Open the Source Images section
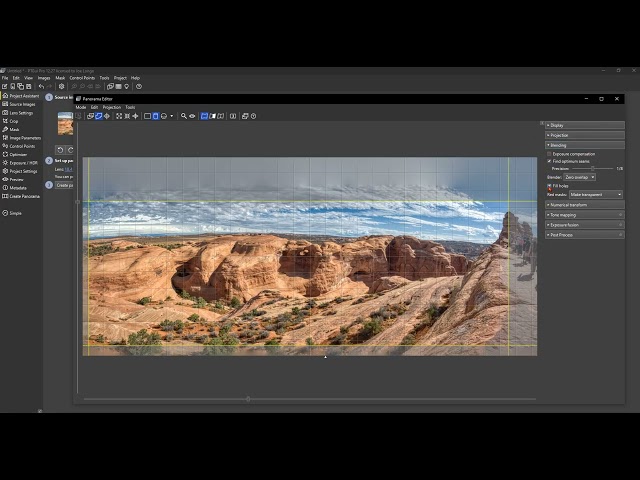Image resolution: width=640 pixels, height=480 pixels. pyautogui.click(x=19, y=104)
